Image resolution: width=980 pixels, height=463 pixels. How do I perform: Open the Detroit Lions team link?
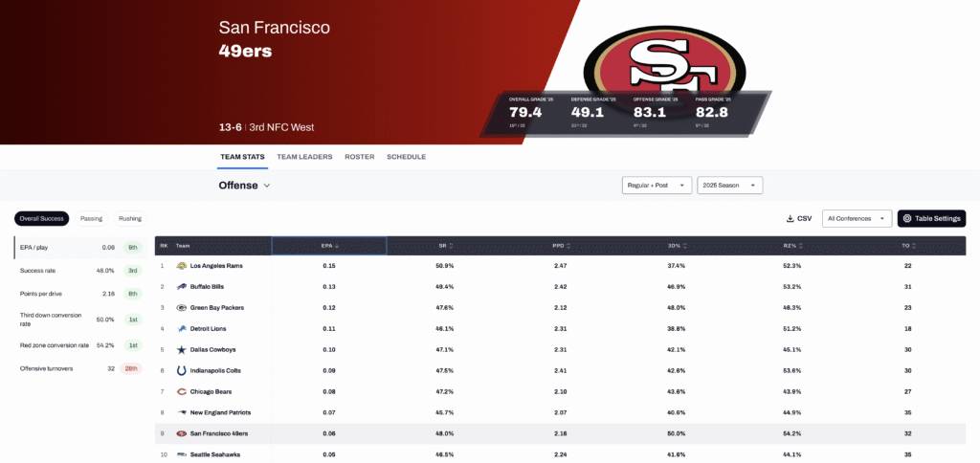tap(208, 329)
